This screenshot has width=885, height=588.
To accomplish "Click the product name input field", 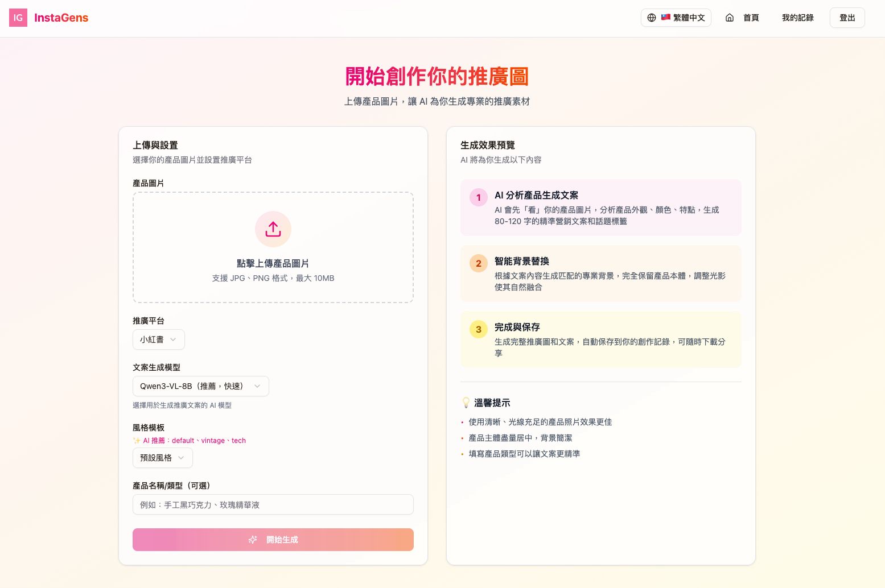I will pos(273,504).
